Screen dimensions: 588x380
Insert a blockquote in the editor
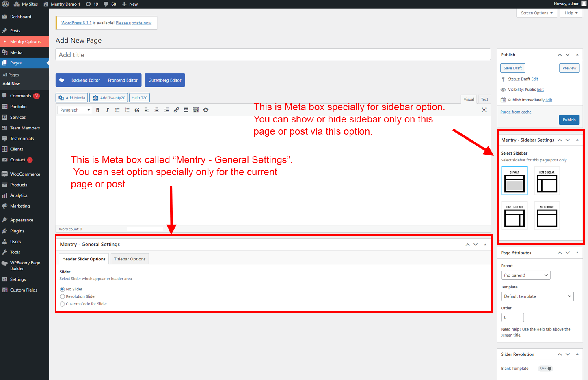pyautogui.click(x=137, y=110)
